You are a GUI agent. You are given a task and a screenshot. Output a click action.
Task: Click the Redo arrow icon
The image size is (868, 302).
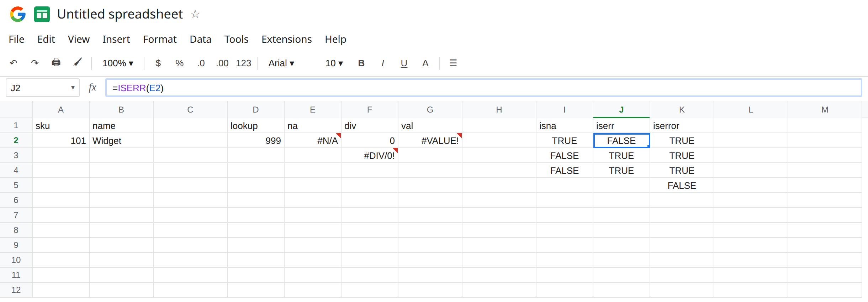click(x=35, y=63)
